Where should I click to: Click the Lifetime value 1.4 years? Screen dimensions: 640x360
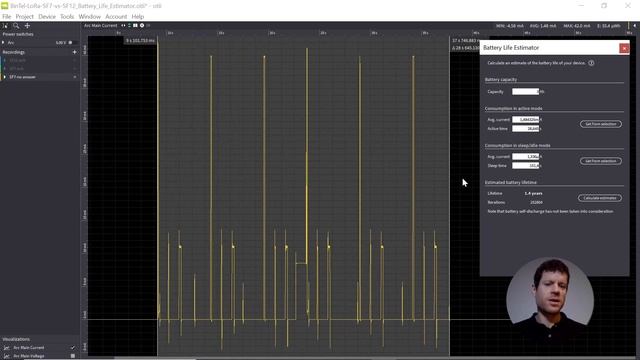[533, 193]
